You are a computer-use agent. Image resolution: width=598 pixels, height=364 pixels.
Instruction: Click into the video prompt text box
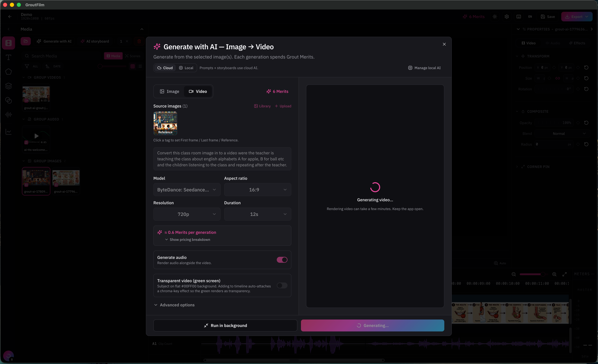[x=222, y=159]
